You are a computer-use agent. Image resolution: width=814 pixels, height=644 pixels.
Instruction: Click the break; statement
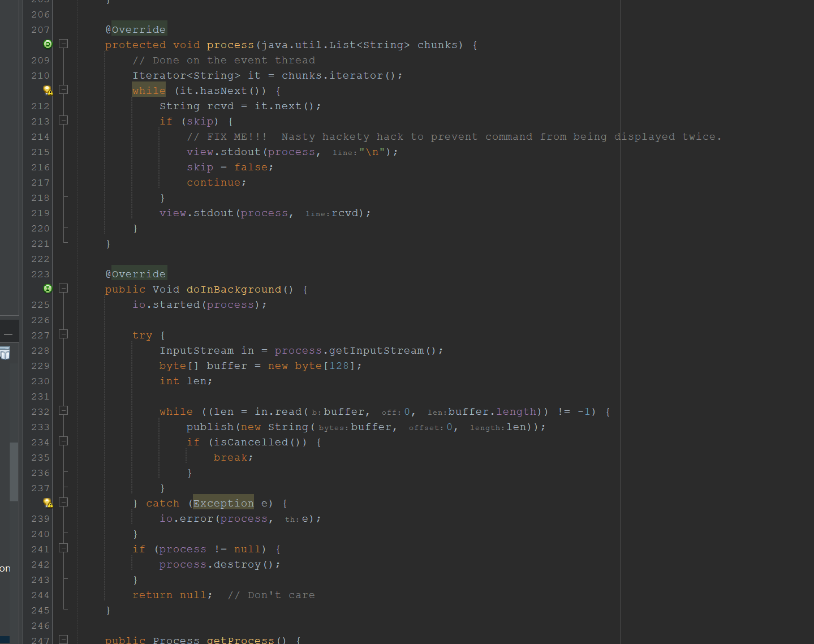pos(234,457)
